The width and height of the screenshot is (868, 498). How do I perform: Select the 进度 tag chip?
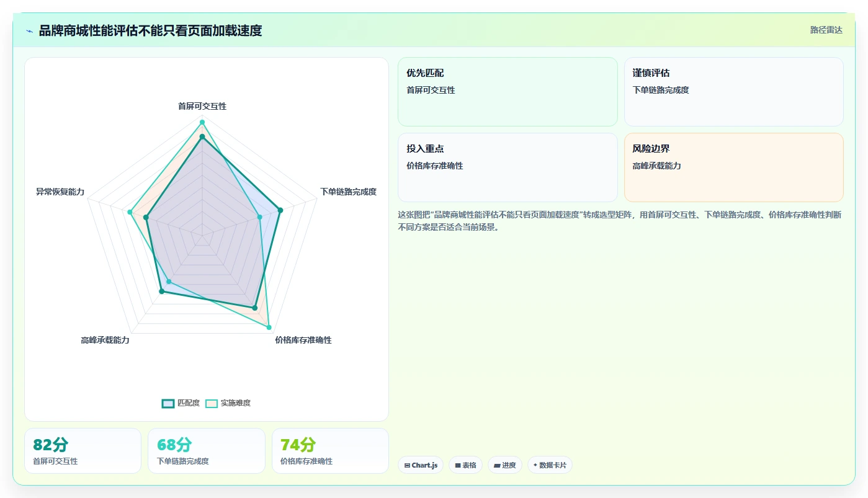pyautogui.click(x=504, y=465)
